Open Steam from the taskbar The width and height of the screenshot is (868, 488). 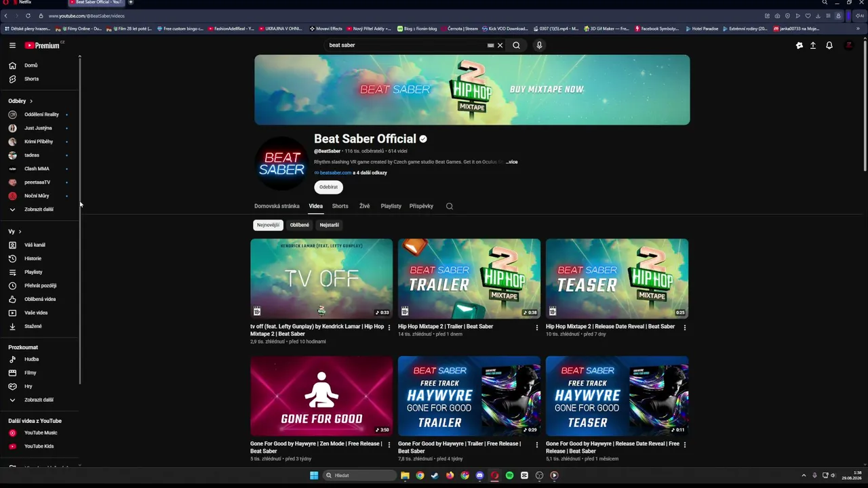click(435, 476)
